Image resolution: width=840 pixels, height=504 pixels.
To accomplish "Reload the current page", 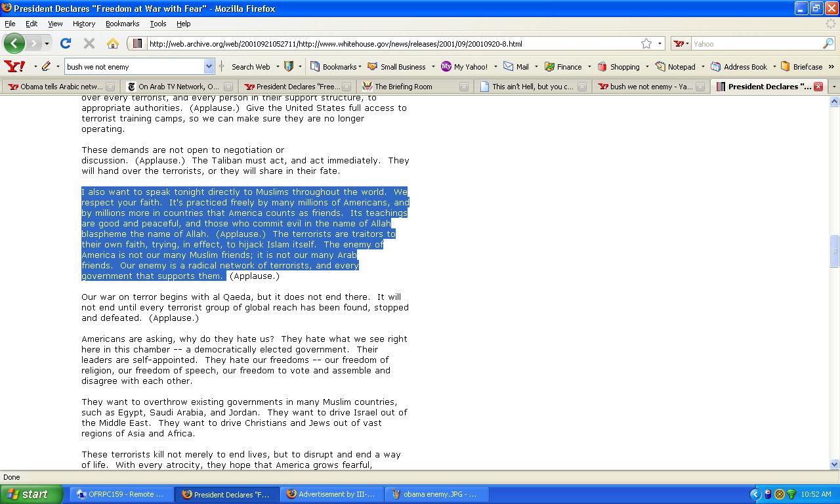I will coord(65,43).
